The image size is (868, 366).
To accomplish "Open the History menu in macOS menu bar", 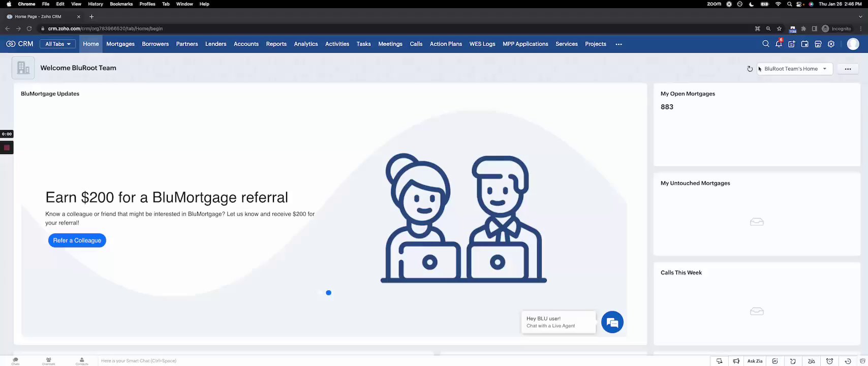I will [96, 4].
